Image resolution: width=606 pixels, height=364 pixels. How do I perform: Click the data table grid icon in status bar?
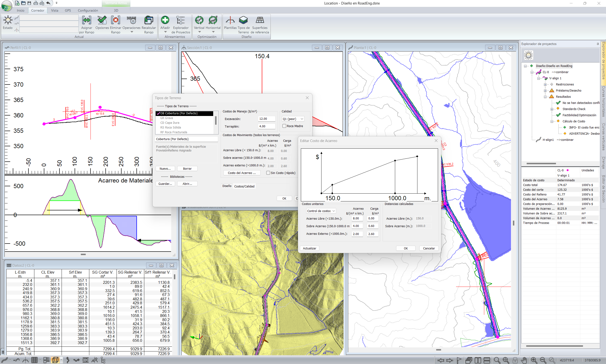tap(34, 360)
